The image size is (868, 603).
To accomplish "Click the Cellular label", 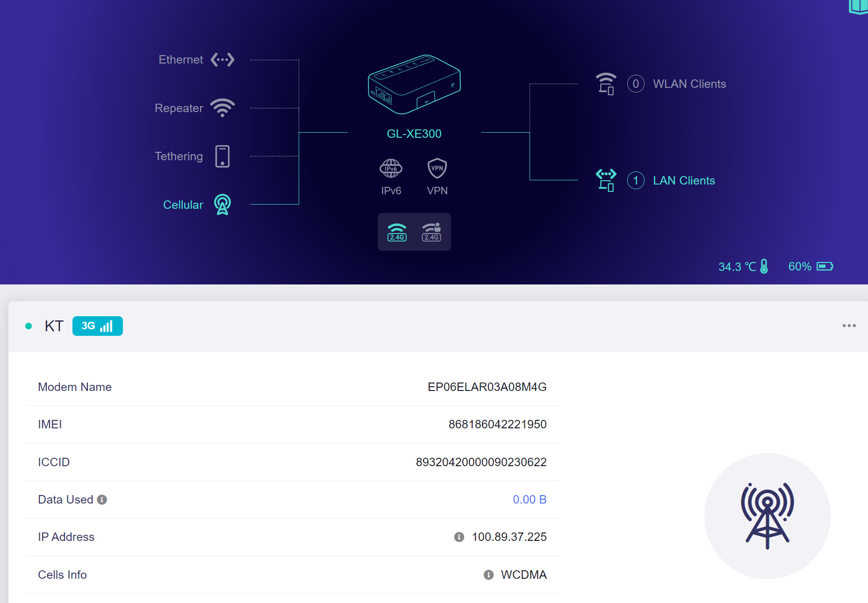I will pyautogui.click(x=183, y=205).
